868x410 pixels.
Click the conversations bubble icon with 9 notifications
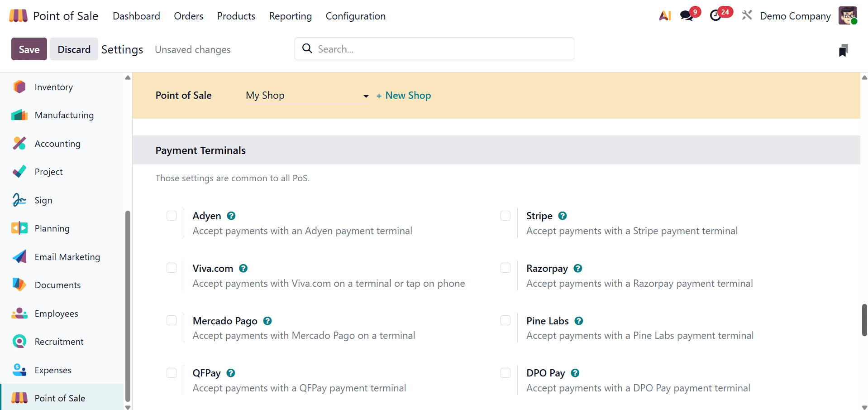(686, 15)
